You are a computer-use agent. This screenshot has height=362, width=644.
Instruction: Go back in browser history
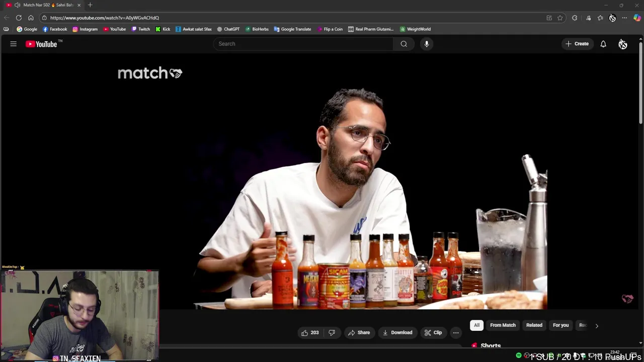7,18
